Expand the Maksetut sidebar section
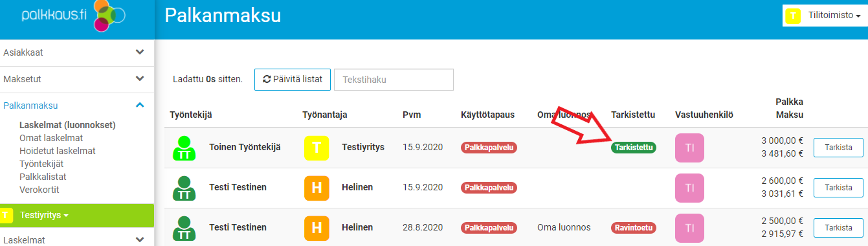Screen dimensions: 868x246 point(76,79)
